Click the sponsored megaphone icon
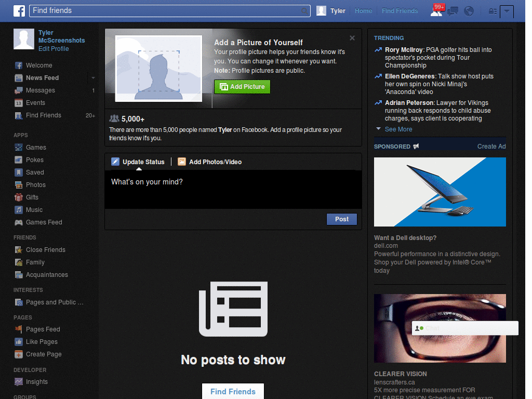This screenshot has width=532, height=399. 416,146
